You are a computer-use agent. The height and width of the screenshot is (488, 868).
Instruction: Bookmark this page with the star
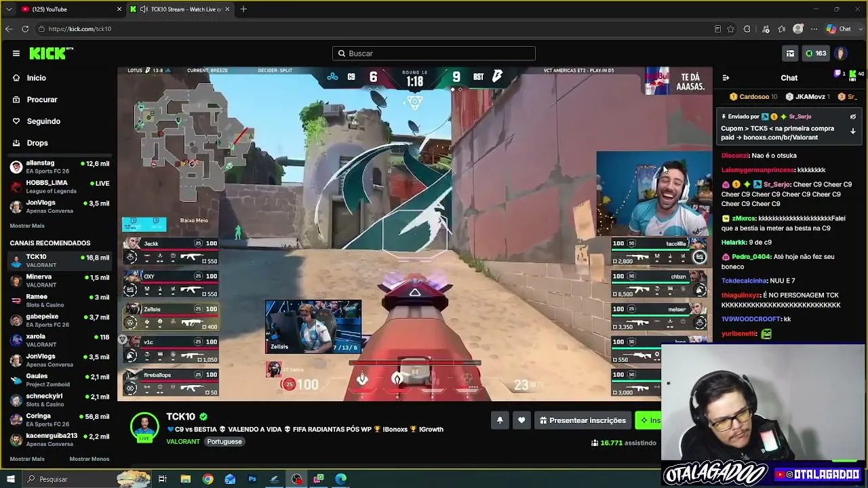730,29
